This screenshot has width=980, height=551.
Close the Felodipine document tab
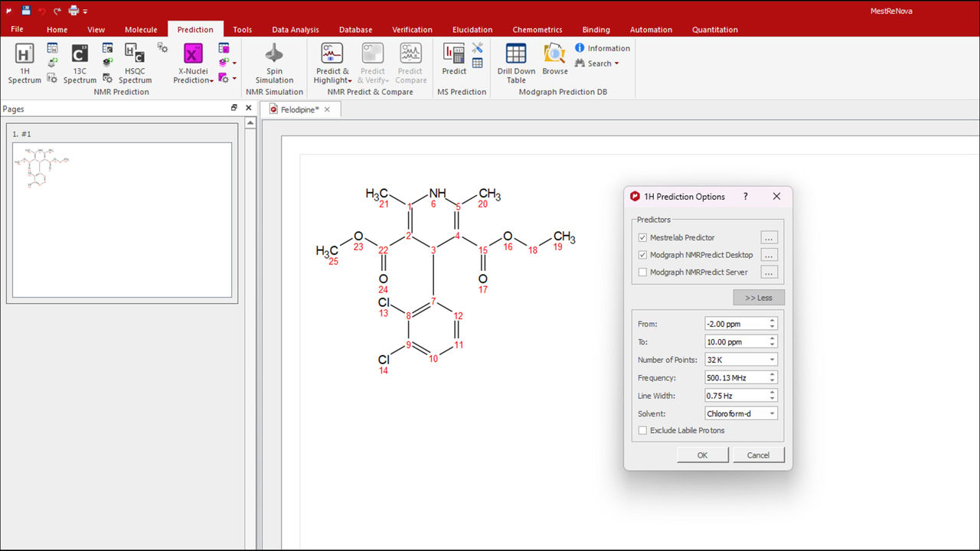point(327,109)
